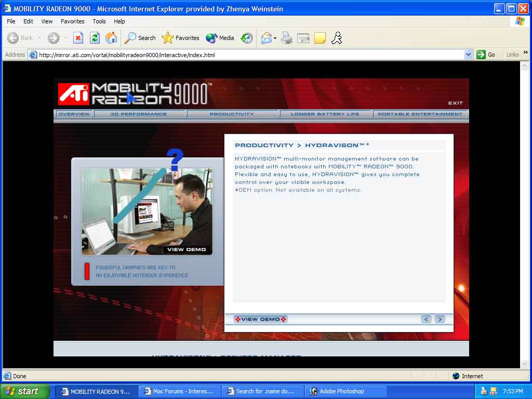The height and width of the screenshot is (399, 532).
Task: Click the Messenger figure icon
Action: 337,38
